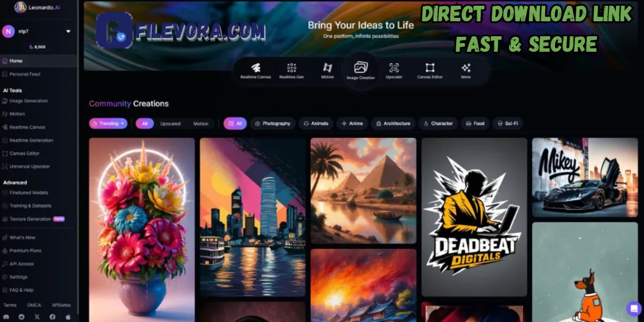Viewport: 644px width, 322px height.
Task: Open Image Creation in top bar
Action: pos(361,71)
